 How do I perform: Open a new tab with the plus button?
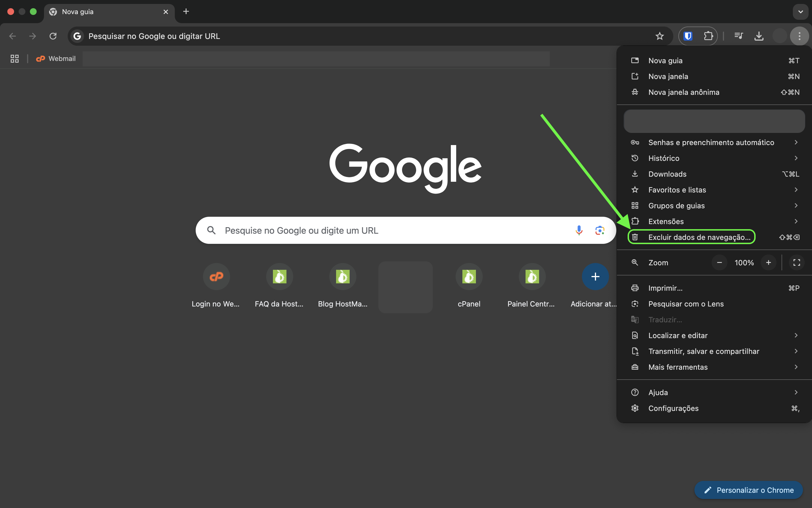coord(186,11)
